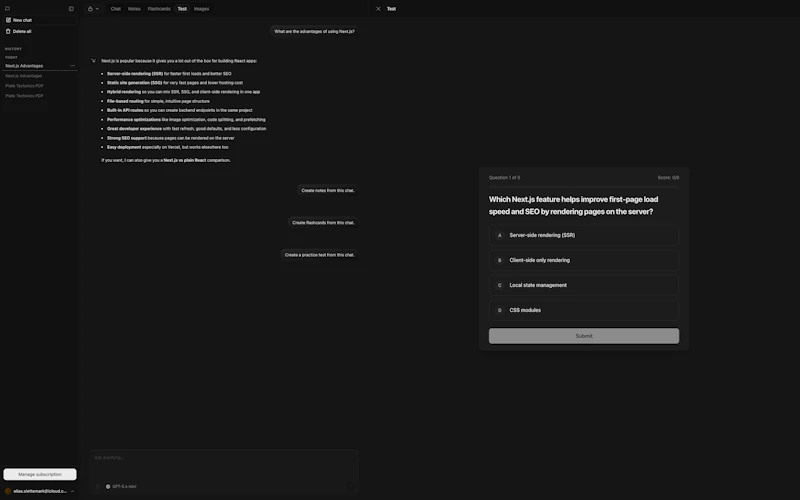Click the 'Test' title in right panel header
Viewport: 800px width, 500px height.
coord(391,9)
